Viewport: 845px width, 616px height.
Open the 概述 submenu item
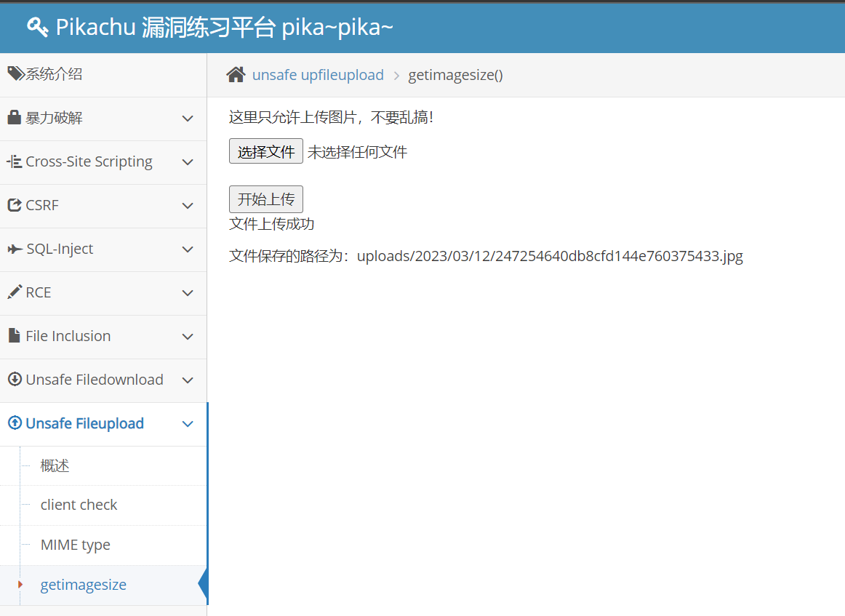pos(55,465)
